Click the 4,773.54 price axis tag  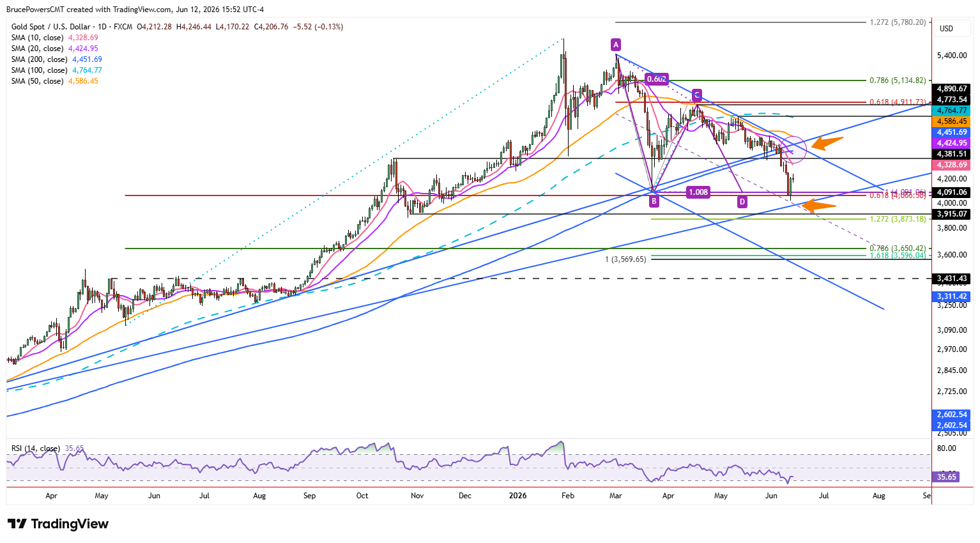[952, 100]
